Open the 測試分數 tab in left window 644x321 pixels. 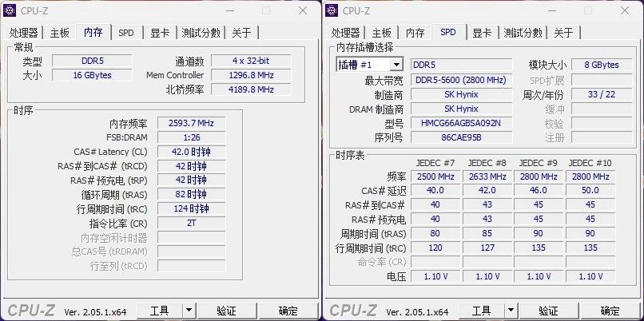point(201,33)
